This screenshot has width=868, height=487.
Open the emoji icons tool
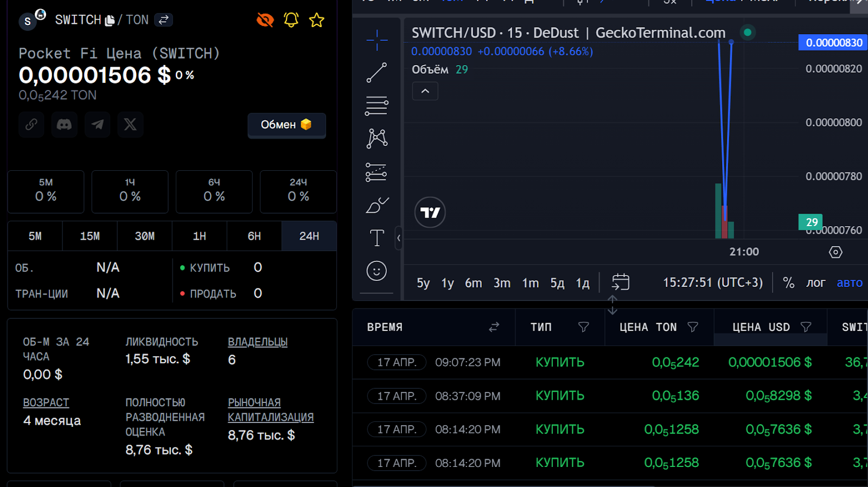tap(376, 271)
